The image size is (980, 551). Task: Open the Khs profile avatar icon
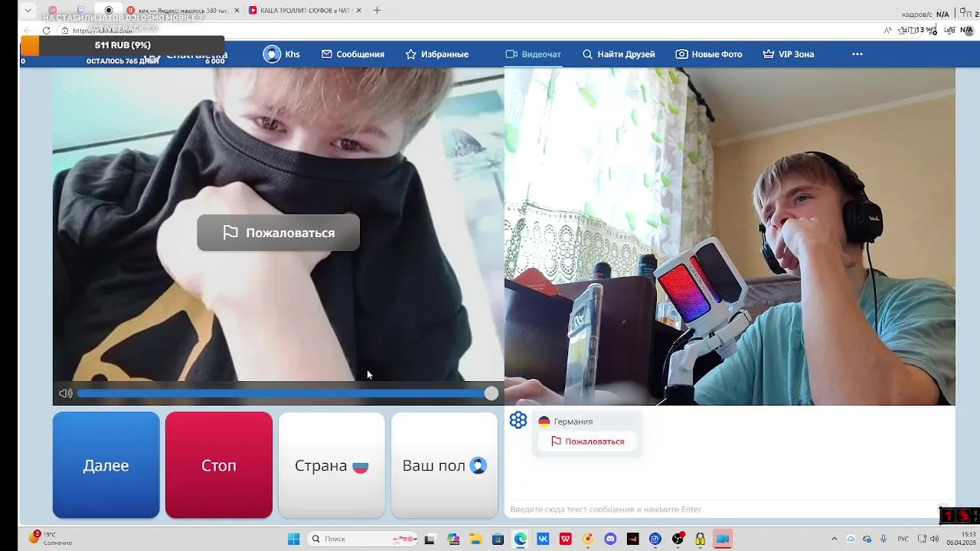tap(272, 54)
